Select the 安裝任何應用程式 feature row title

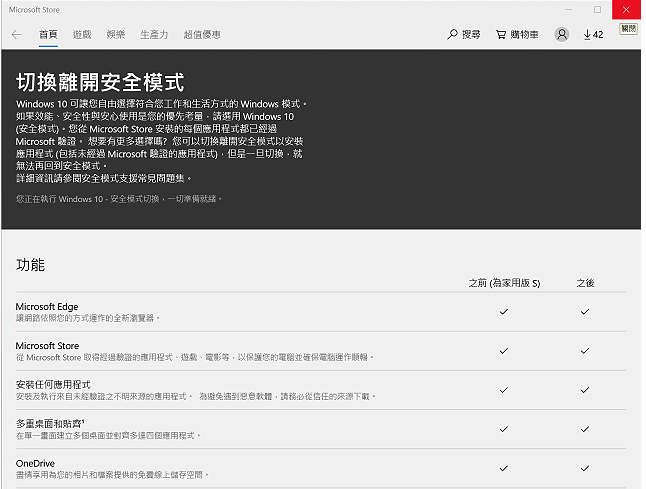[53, 385]
